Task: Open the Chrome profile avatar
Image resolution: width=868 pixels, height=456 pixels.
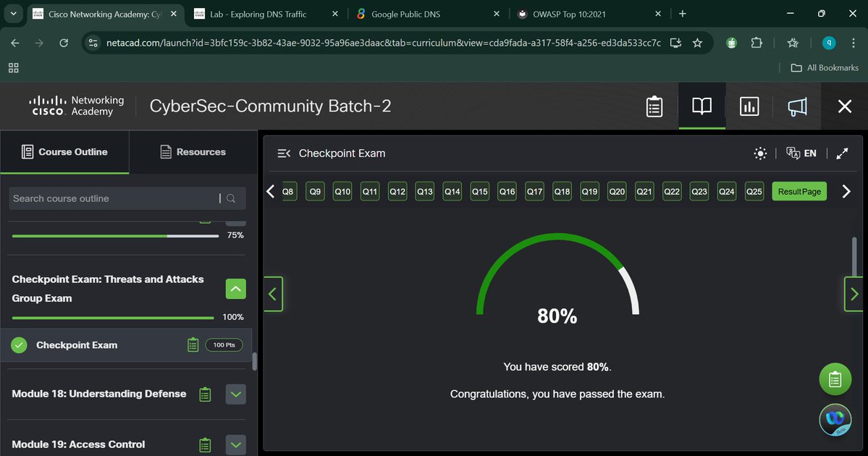Action: click(829, 43)
